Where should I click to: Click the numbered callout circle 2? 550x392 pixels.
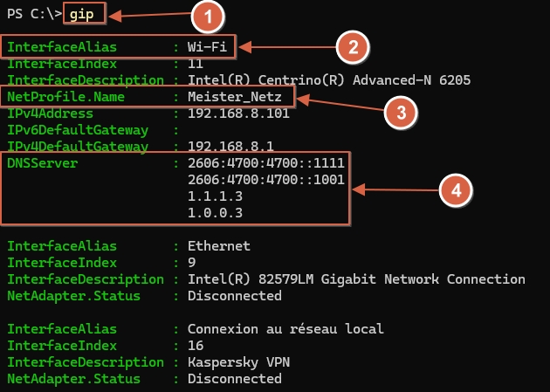pos(351,46)
